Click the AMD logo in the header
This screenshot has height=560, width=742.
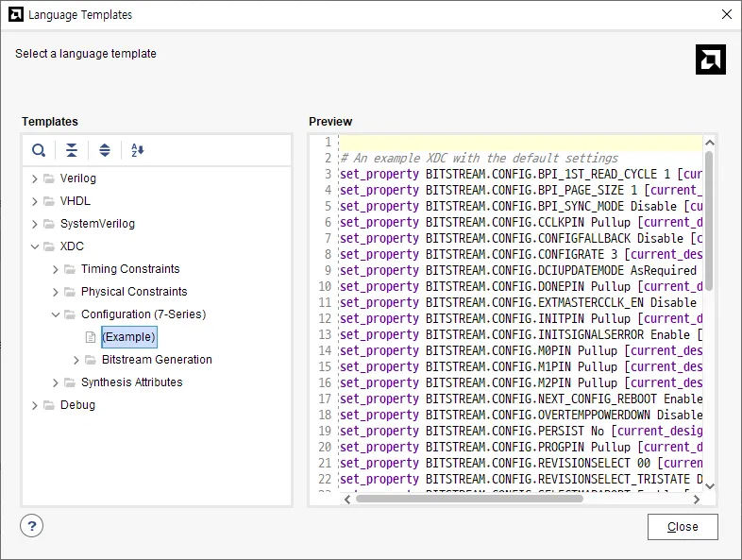pyautogui.click(x=710, y=59)
